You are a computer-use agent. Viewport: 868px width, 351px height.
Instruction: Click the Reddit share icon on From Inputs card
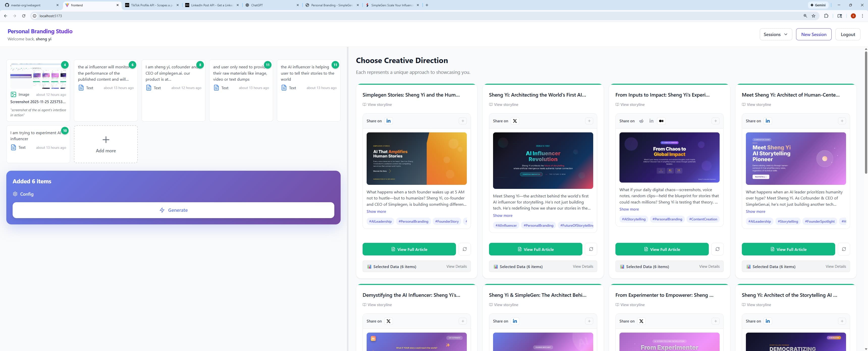tap(641, 121)
